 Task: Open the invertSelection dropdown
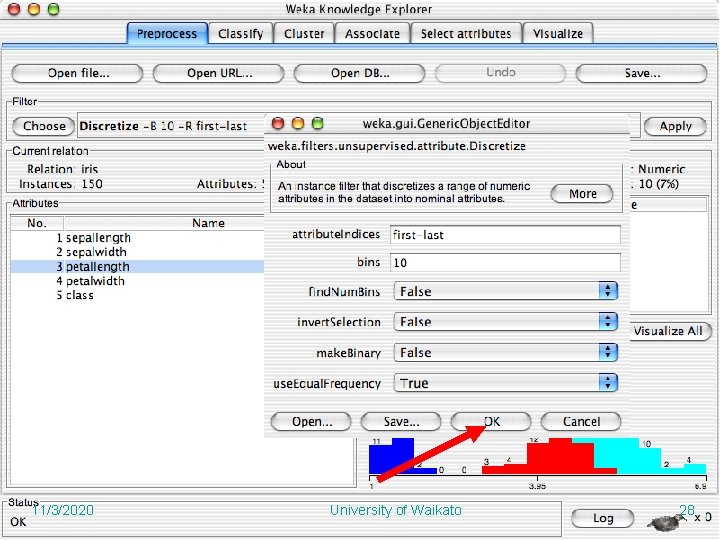[x=506, y=321]
